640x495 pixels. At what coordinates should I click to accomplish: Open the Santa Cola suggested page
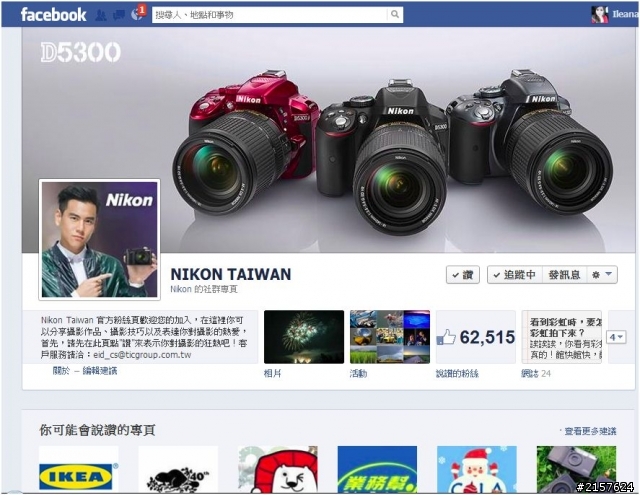pyautogui.click(x=477, y=469)
